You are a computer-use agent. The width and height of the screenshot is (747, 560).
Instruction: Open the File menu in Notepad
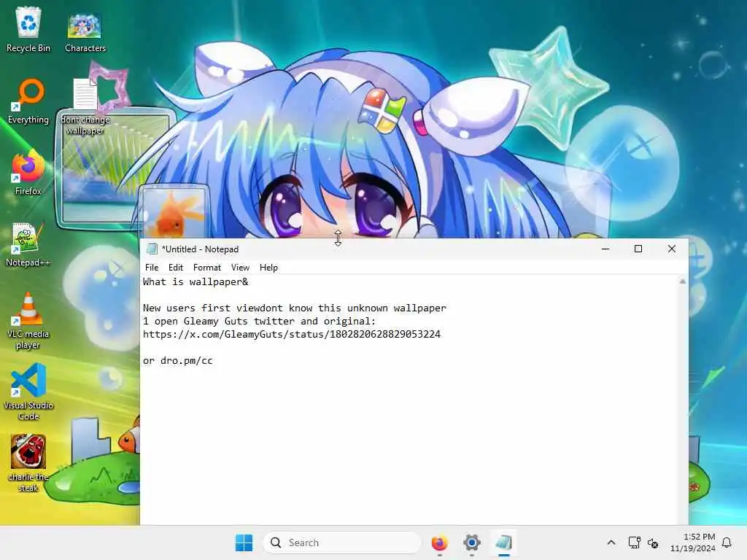152,268
